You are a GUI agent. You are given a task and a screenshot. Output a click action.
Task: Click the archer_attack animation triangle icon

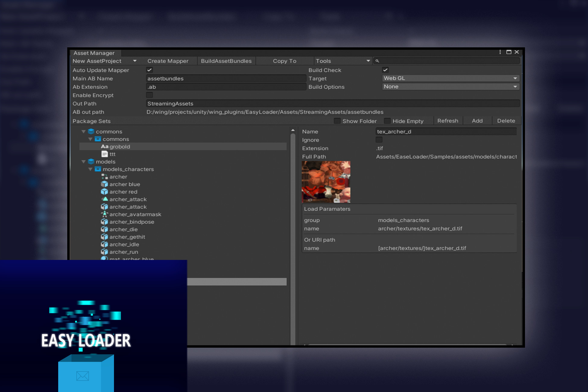[x=104, y=199]
